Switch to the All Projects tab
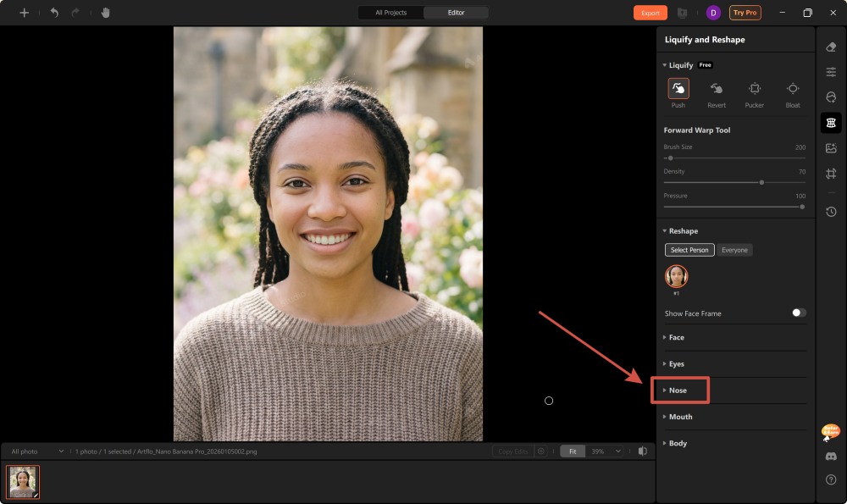 pyautogui.click(x=390, y=13)
